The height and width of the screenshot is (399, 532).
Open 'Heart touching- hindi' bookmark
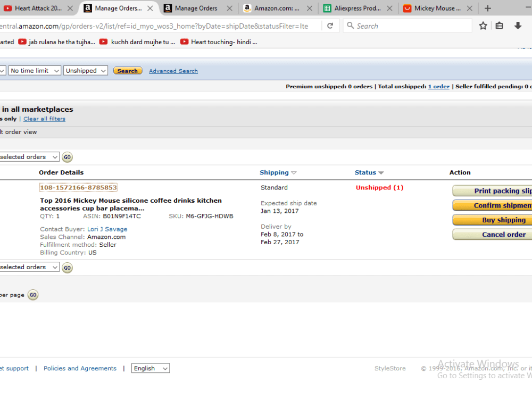coord(219,41)
